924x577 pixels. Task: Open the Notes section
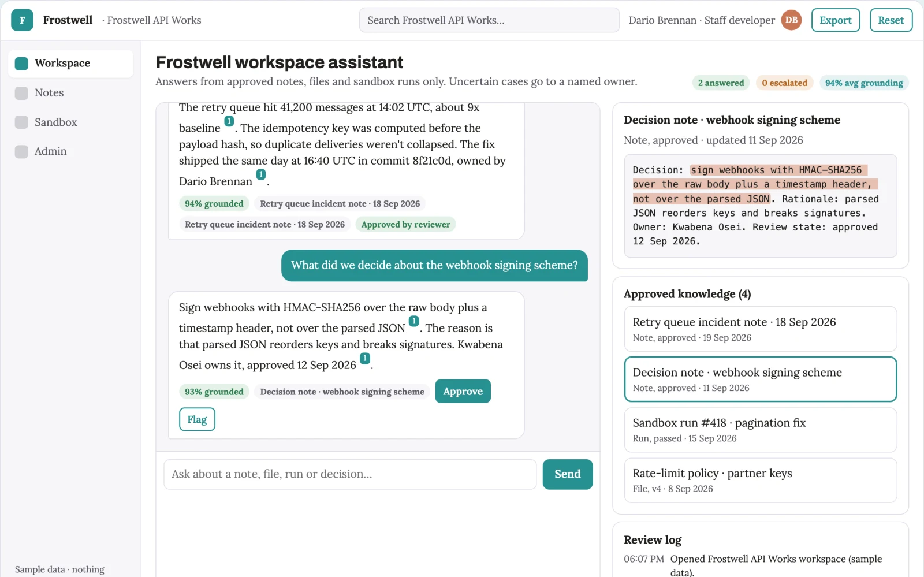[x=70, y=93]
